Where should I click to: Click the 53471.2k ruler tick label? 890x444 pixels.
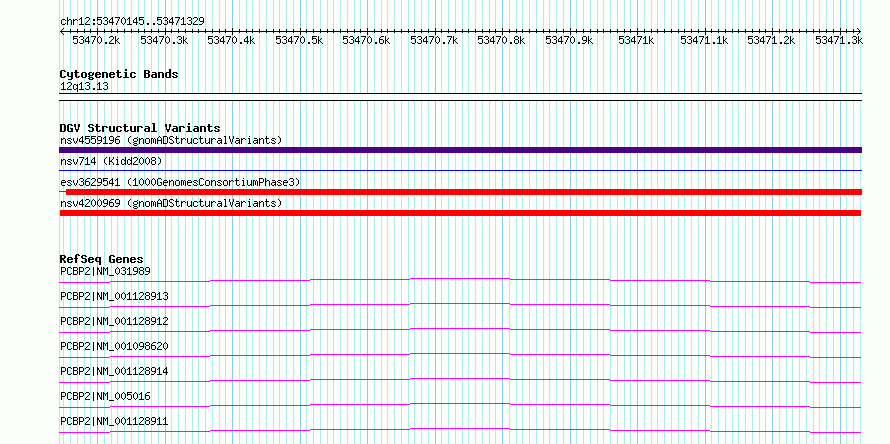[x=772, y=40]
